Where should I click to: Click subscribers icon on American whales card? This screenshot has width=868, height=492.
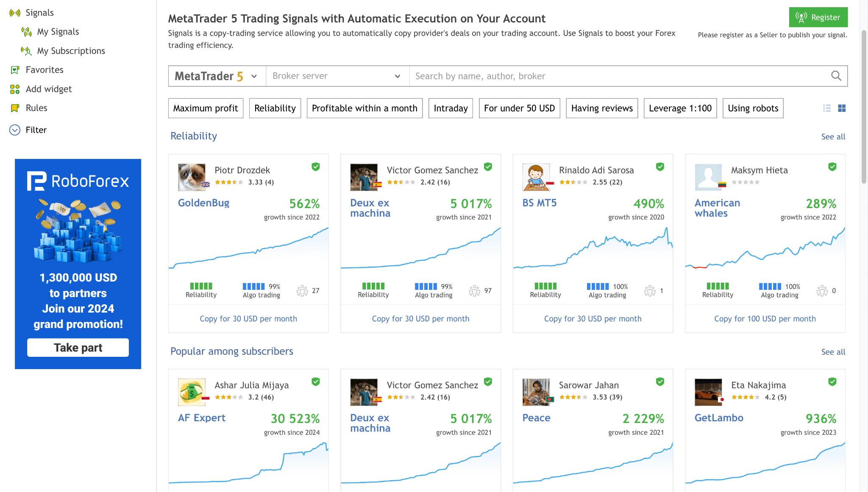pos(822,291)
